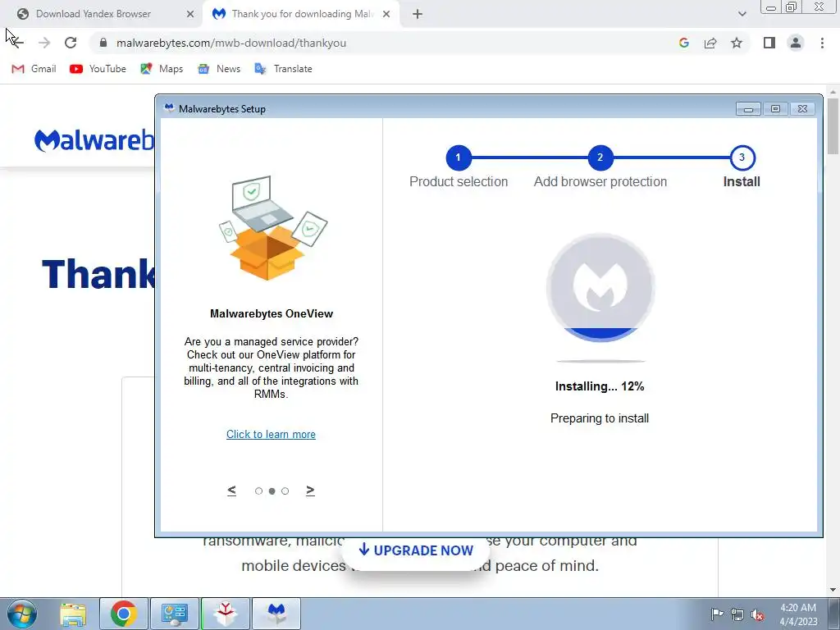
Task: Click the vertical scrollbar thumb
Action: 833,126
